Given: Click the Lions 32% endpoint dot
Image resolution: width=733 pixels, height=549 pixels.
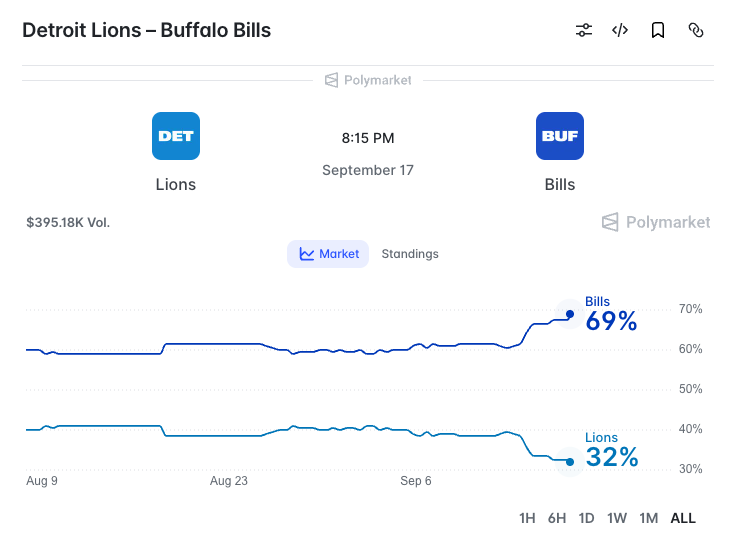Looking at the screenshot, I should (570, 462).
